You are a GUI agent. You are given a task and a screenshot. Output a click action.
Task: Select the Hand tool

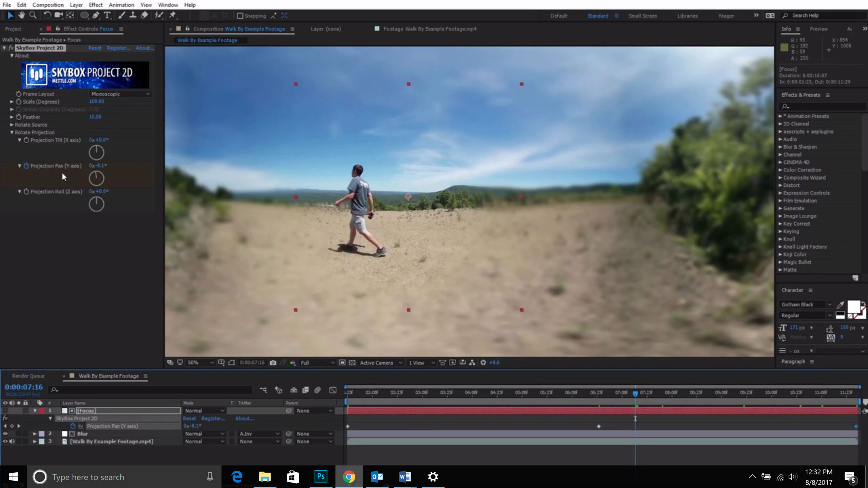22,15
